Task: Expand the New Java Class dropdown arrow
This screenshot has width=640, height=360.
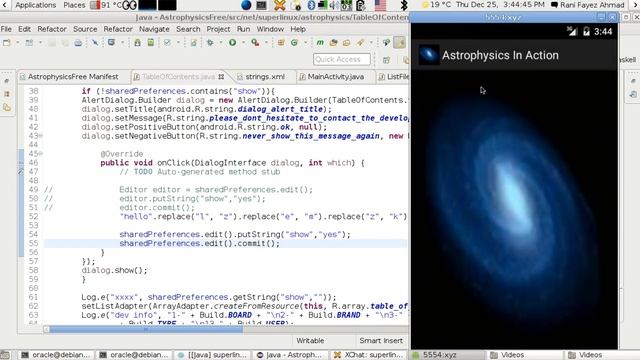Action: click(x=305, y=42)
